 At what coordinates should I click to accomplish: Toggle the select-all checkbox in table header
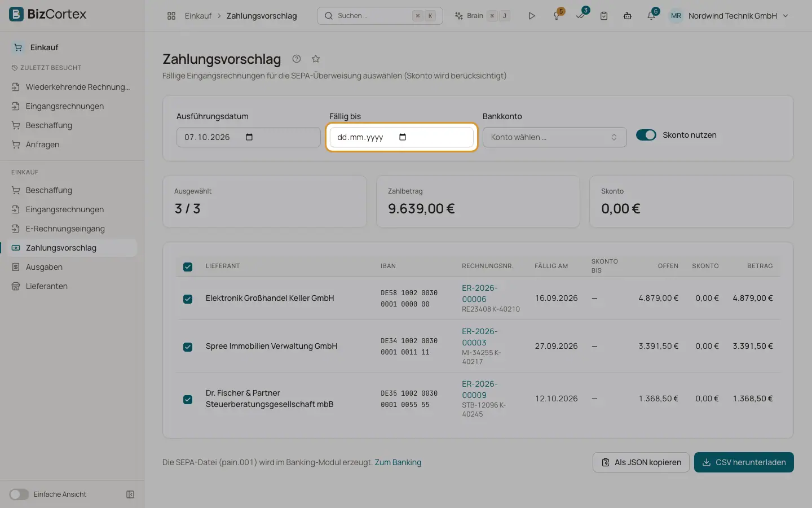(x=188, y=266)
